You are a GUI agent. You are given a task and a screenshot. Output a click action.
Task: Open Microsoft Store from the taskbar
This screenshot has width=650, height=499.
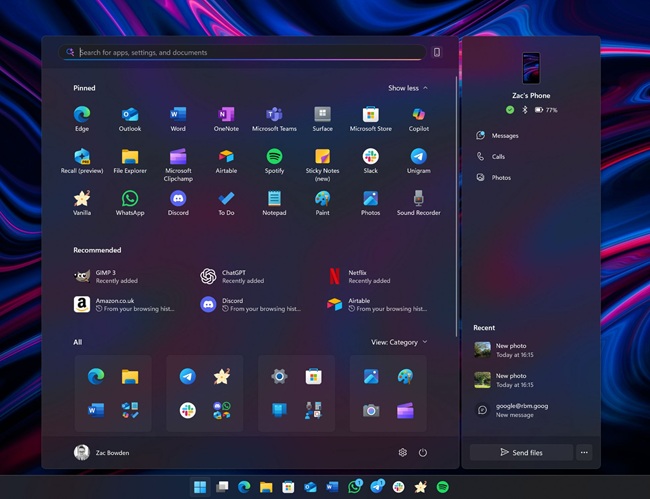[288, 487]
